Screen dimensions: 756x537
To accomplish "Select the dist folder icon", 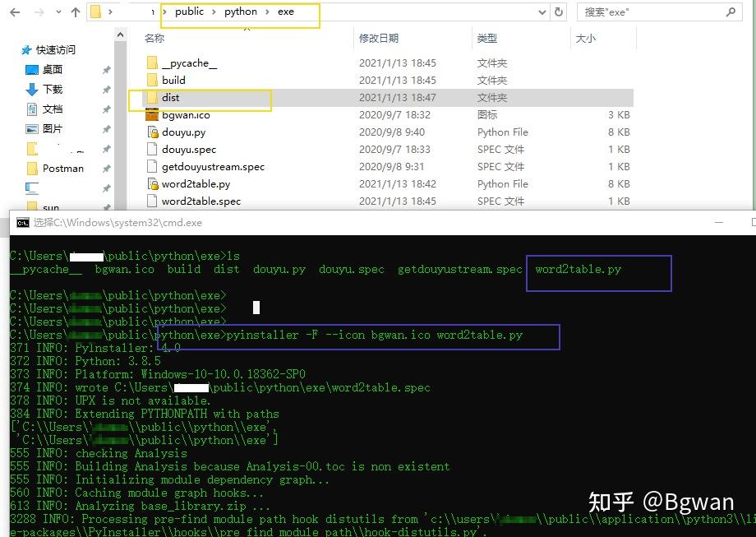I will (x=152, y=98).
